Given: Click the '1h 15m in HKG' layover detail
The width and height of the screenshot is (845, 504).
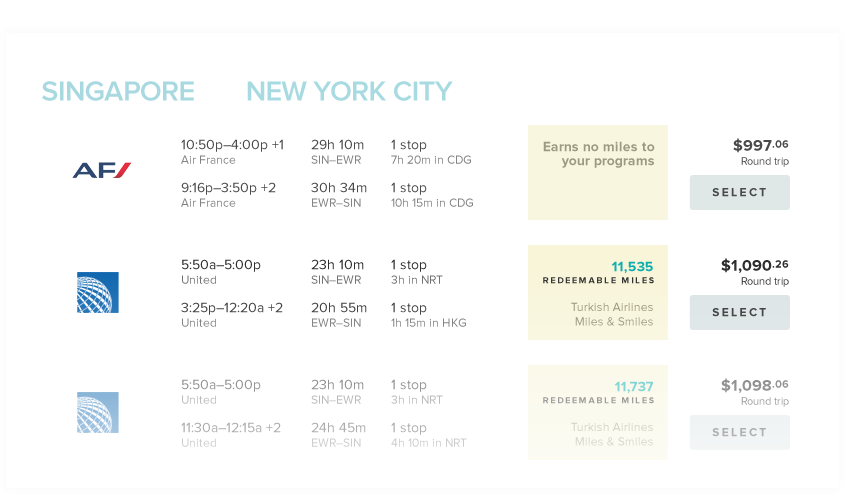Looking at the screenshot, I should click(428, 323).
